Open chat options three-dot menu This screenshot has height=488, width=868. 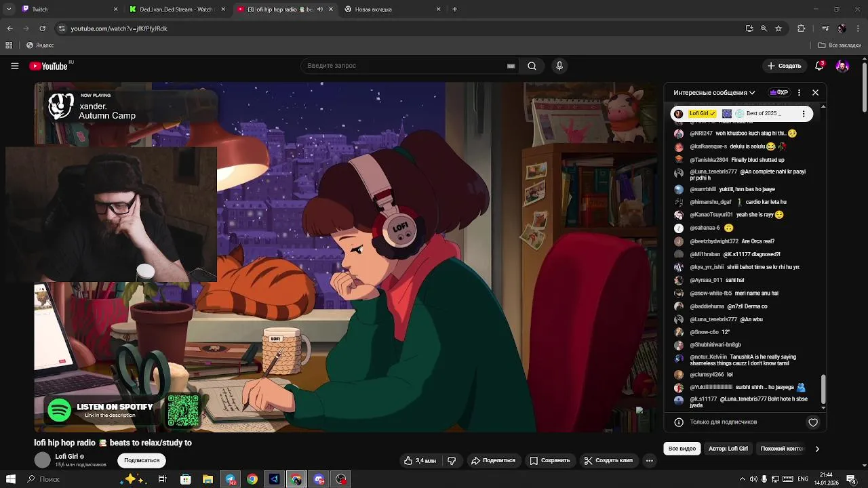(x=799, y=92)
